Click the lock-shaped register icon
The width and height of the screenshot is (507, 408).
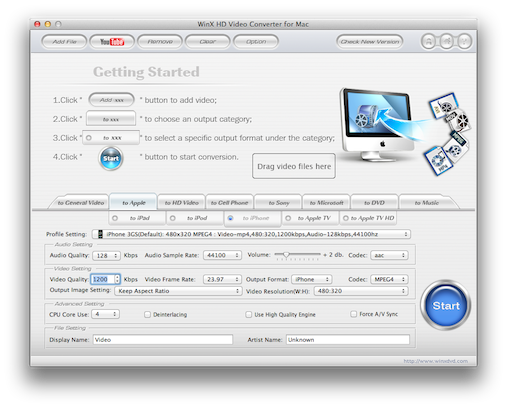click(429, 41)
